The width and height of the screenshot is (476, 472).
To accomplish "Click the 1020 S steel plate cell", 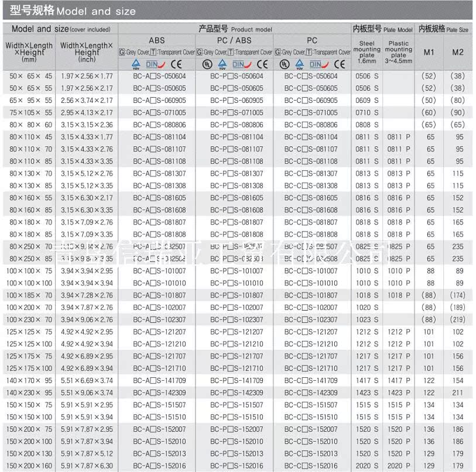I will [367, 307].
